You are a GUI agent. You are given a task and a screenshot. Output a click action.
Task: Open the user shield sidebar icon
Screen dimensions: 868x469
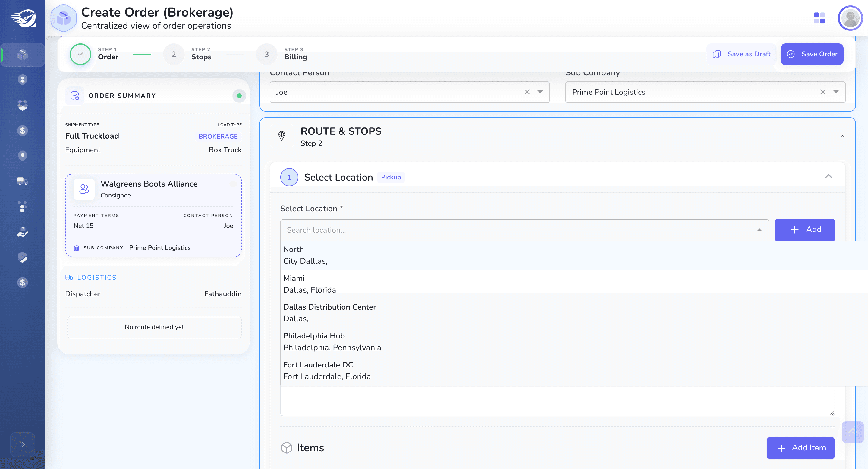click(22, 80)
